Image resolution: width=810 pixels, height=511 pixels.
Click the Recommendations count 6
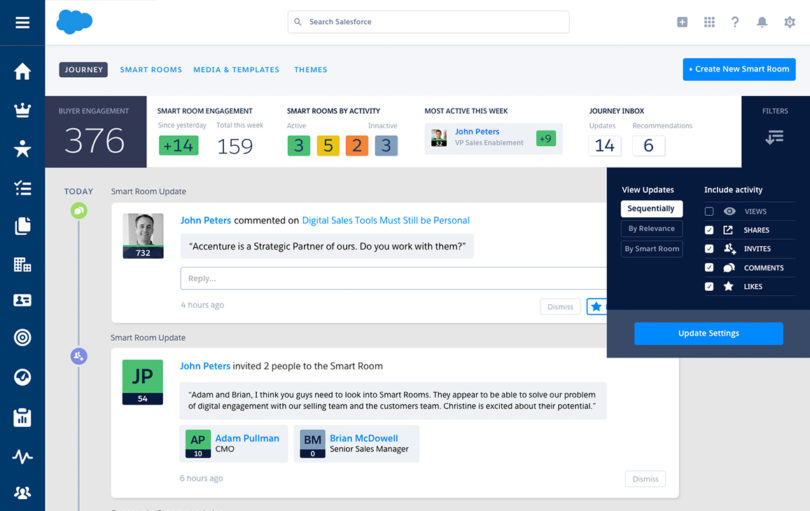click(x=648, y=146)
